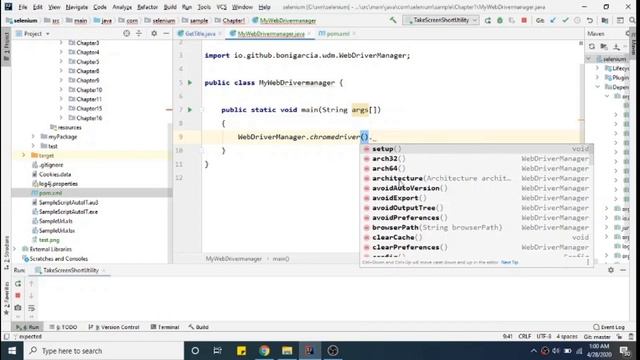The width and height of the screenshot is (640, 360).
Task: Open the Project Structure icon in toolbar
Action: tap(605, 20)
